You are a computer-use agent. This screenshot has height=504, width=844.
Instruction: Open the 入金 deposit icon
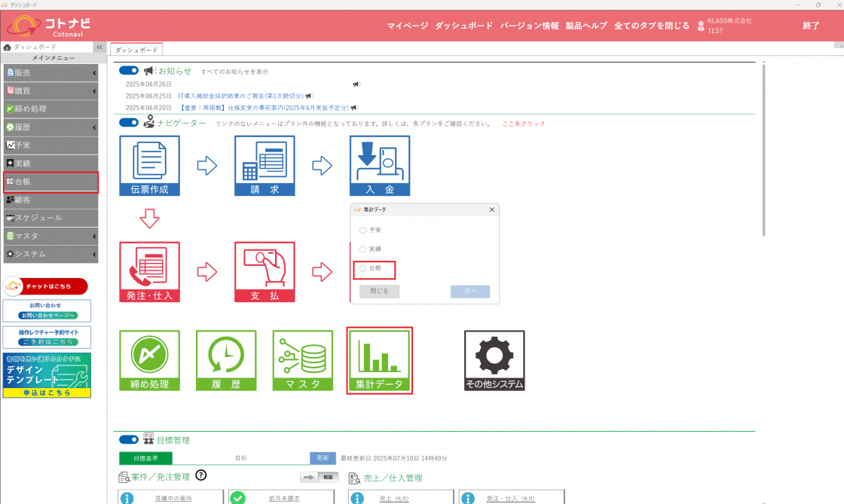click(x=379, y=166)
